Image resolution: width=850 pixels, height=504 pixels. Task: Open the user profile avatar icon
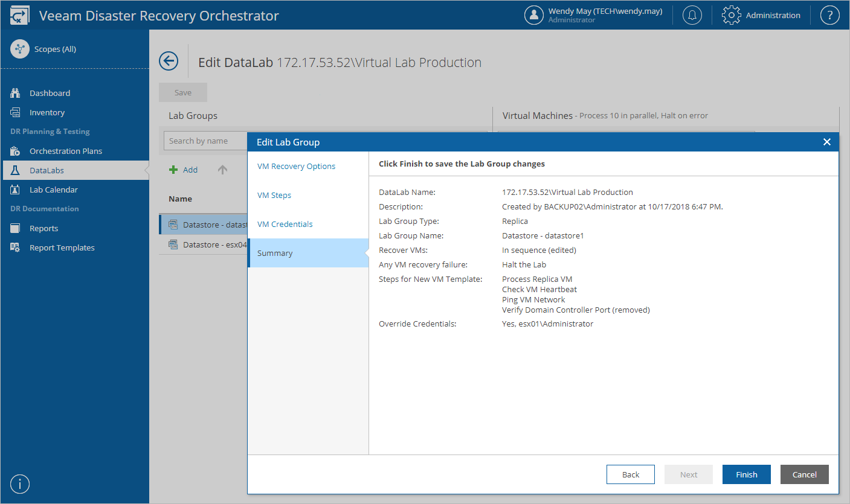coord(534,16)
